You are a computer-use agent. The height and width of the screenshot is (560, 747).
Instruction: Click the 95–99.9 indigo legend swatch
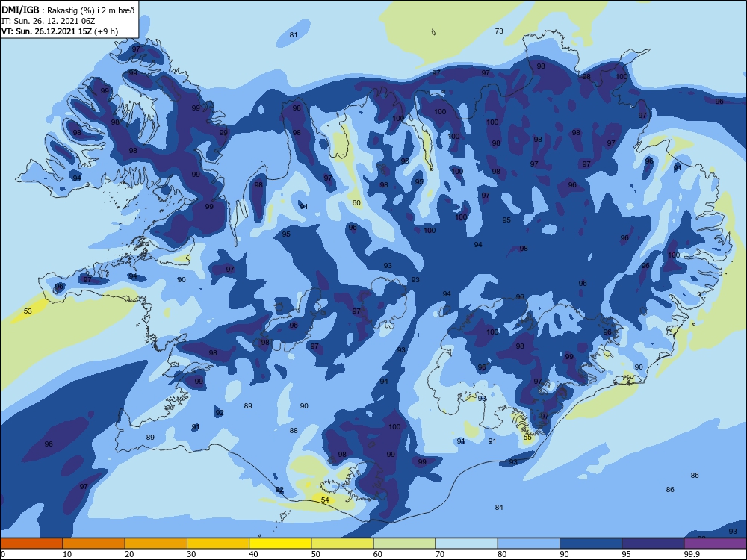[x=653, y=544]
